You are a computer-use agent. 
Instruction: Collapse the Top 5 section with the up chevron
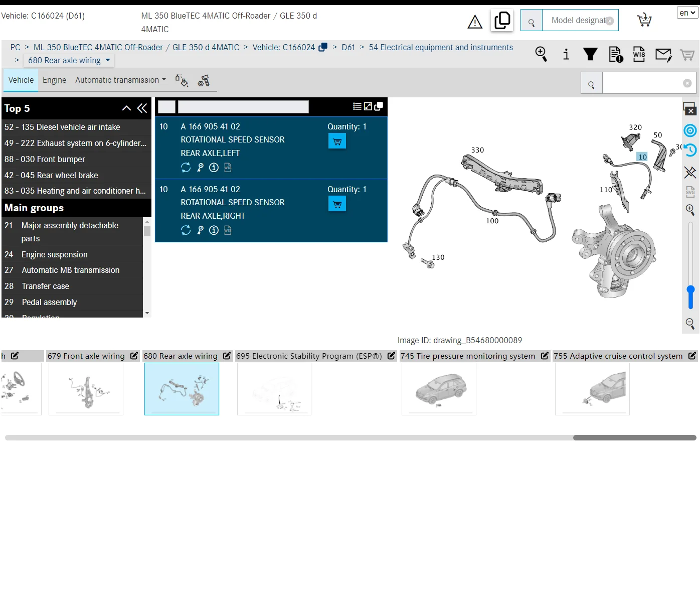click(x=126, y=108)
